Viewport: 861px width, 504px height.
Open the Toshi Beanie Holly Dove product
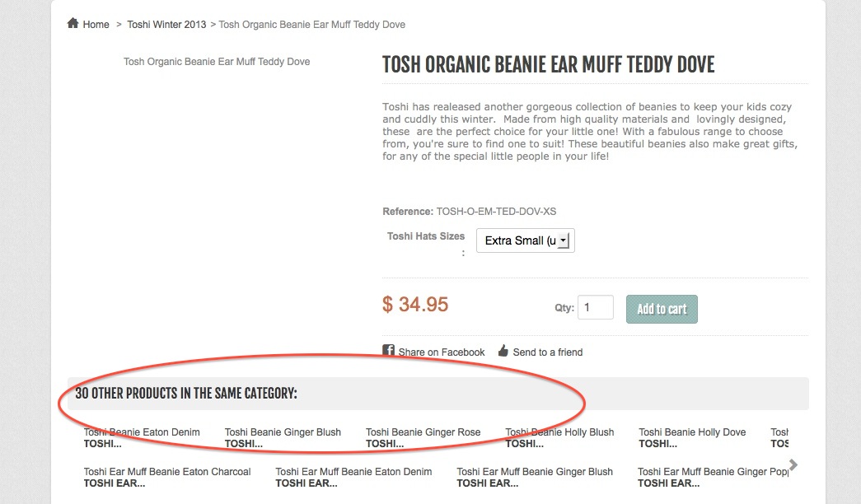click(692, 432)
